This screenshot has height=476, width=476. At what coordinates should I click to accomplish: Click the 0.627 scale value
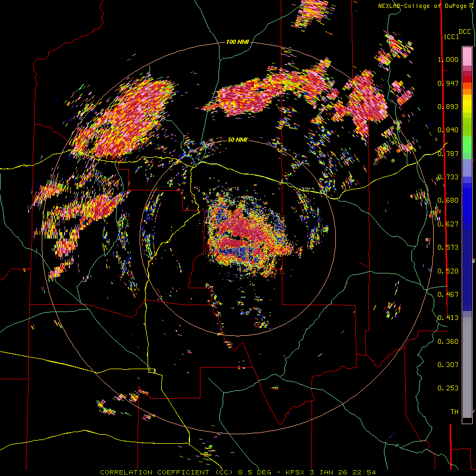tap(448, 224)
